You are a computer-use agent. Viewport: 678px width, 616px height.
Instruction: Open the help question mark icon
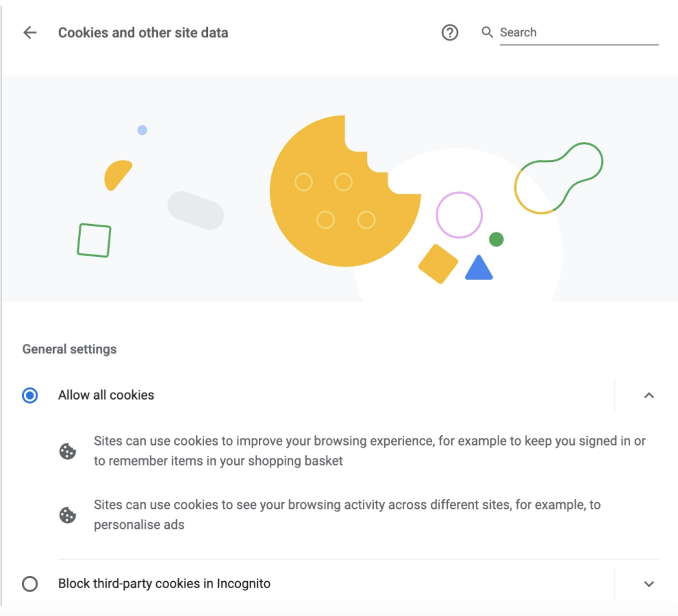coord(449,32)
